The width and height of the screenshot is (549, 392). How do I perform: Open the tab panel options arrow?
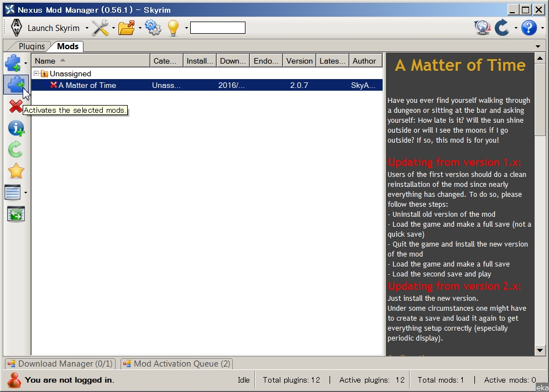(x=538, y=46)
